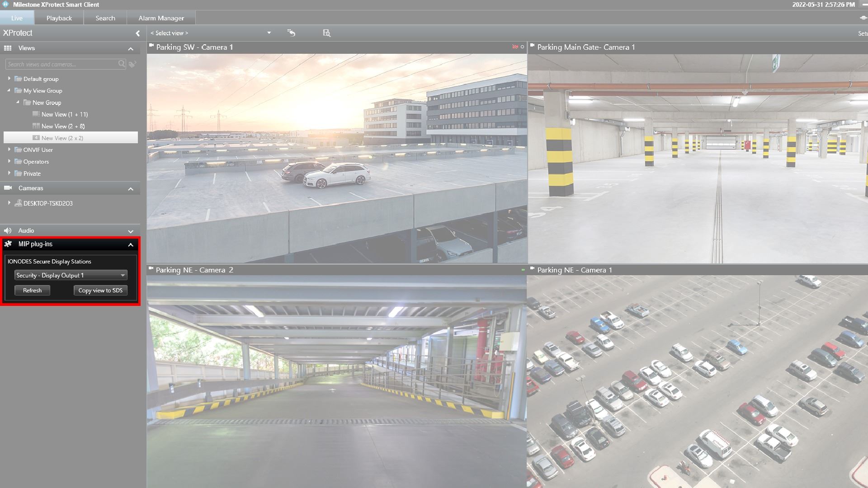Open the Playback tab
Screen dimensions: 868x488
pyautogui.click(x=59, y=18)
